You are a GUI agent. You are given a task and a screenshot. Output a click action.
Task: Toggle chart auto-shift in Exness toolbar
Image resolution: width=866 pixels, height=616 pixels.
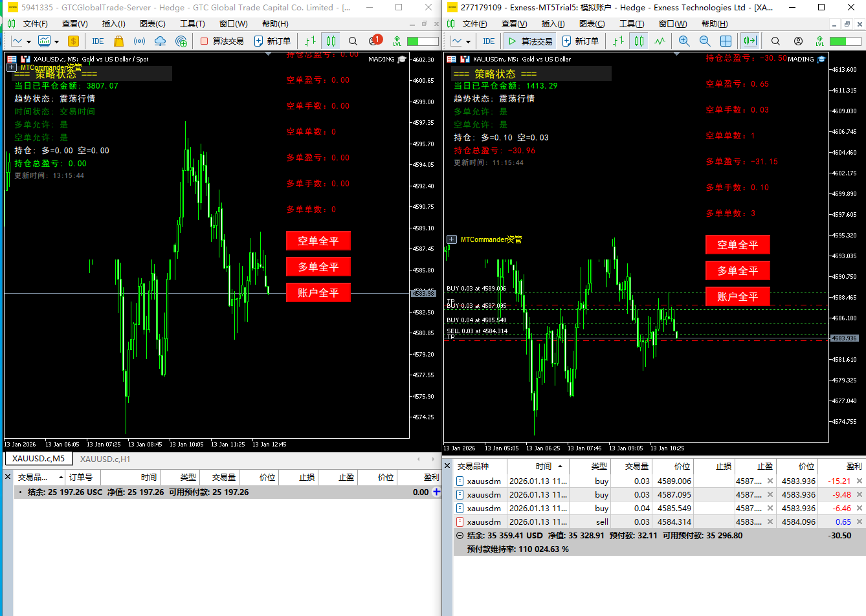click(749, 41)
